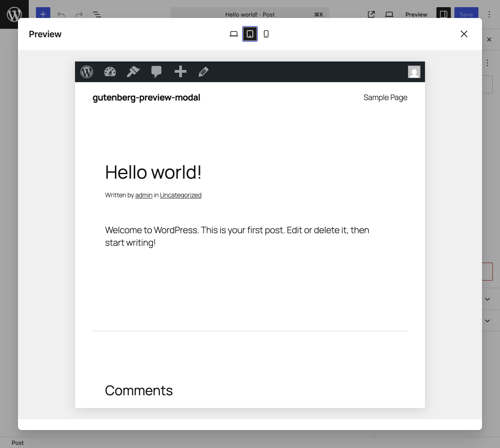Click the New content plus icon in admin bar
The width and height of the screenshot is (500, 448).
point(180,72)
